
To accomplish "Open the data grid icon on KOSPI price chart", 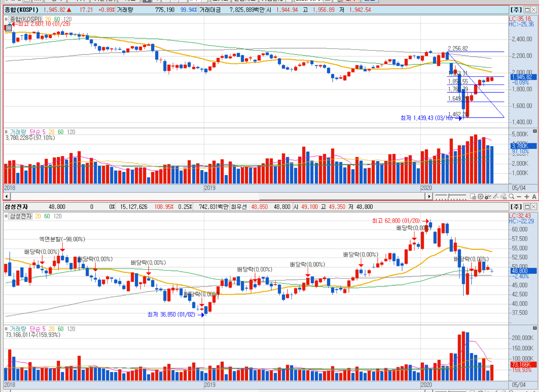I will point(8,28).
